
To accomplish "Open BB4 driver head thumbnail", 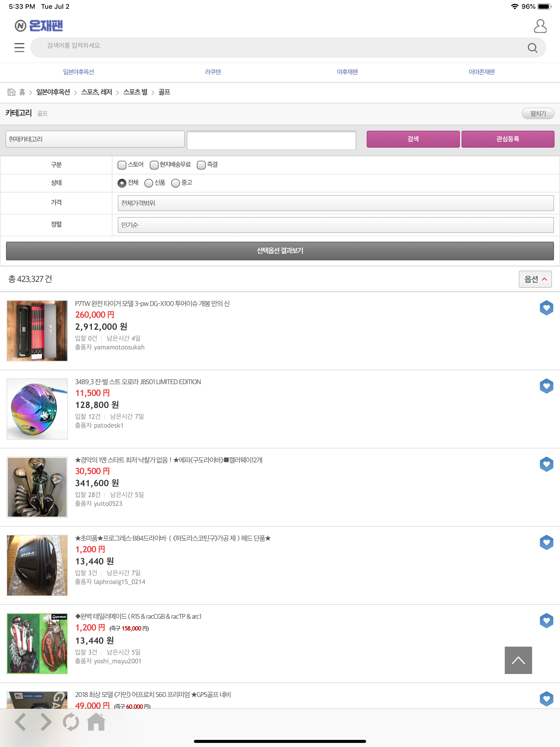I will [x=37, y=565].
